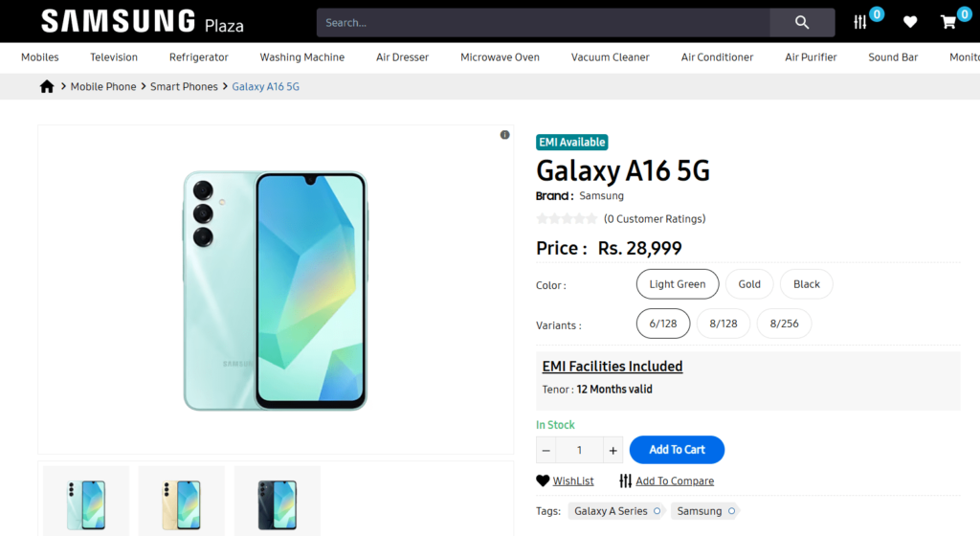Open the Air Conditioner menu category
The height and width of the screenshot is (536, 980).
717,57
